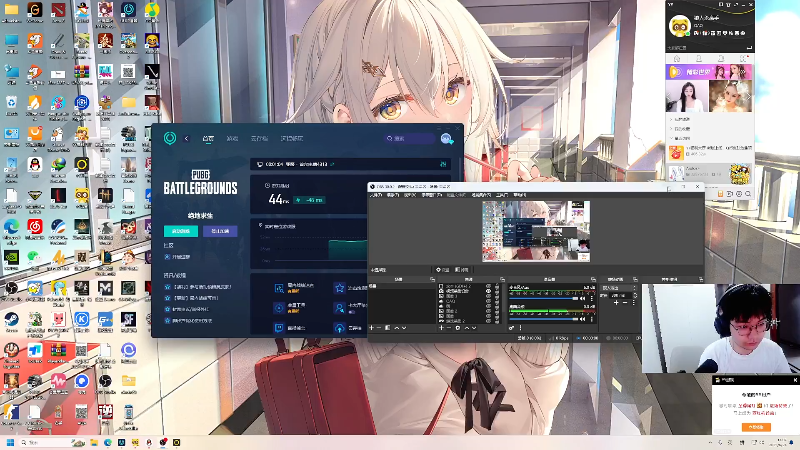This screenshot has height=450, width=800.
Task: Show previous YY featured thumbnail with left chevron
Action: (668, 96)
